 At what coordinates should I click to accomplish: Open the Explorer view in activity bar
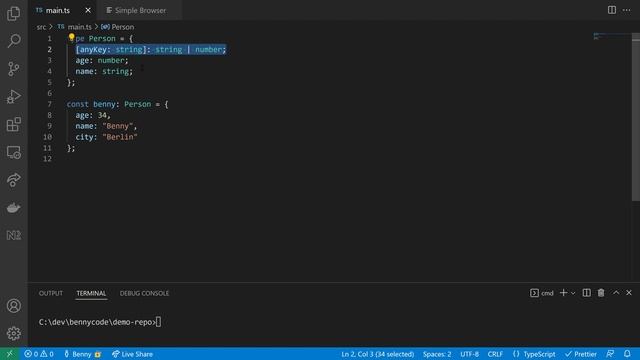point(13,13)
